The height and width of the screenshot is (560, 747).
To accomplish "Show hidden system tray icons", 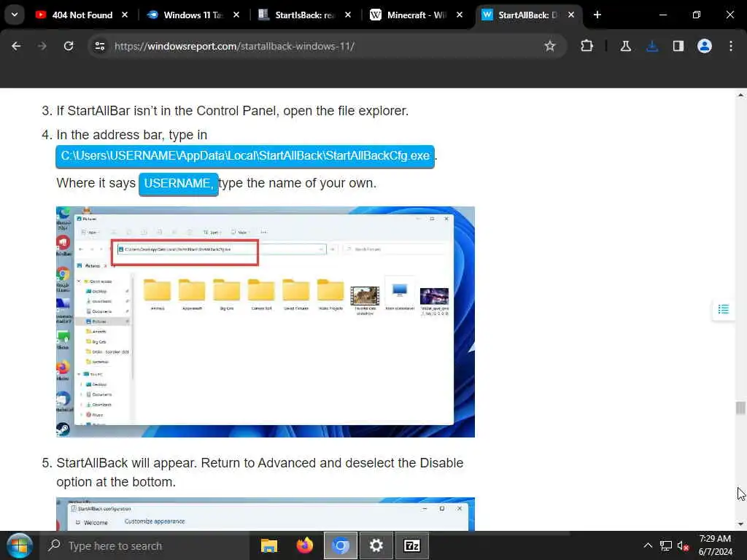I will coord(648,545).
